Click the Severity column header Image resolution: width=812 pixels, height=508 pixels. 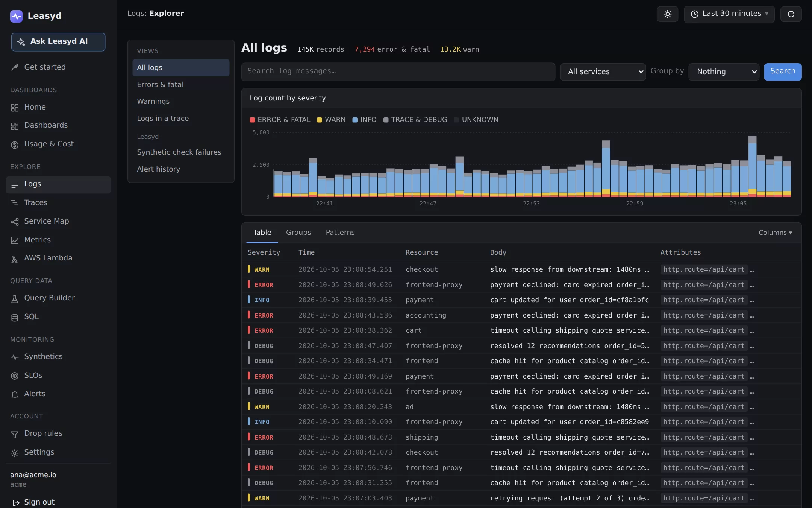264,252
